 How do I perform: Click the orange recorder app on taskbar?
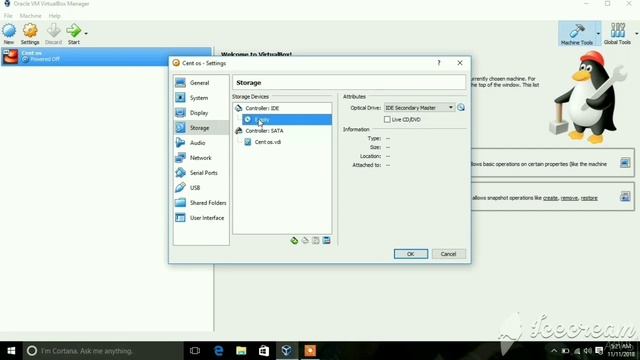coord(310,351)
